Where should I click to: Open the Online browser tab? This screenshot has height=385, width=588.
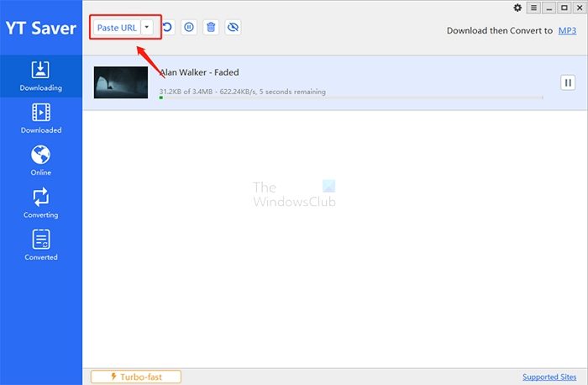[41, 161]
